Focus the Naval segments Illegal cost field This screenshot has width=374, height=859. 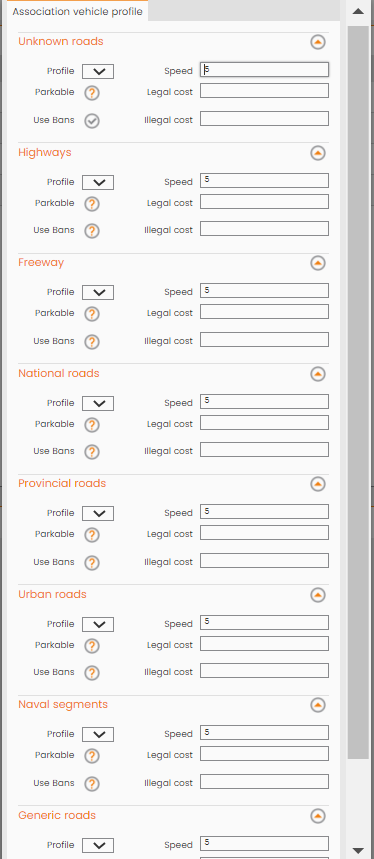[264, 782]
